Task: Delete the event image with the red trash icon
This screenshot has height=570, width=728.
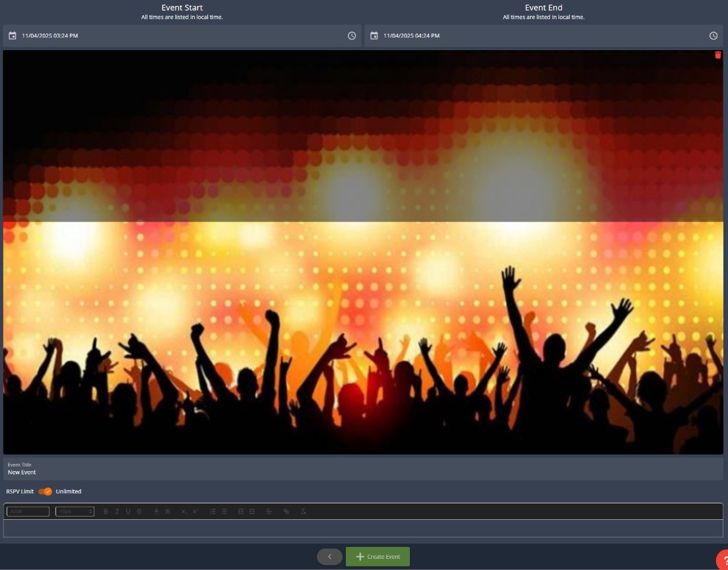Action: (718, 55)
